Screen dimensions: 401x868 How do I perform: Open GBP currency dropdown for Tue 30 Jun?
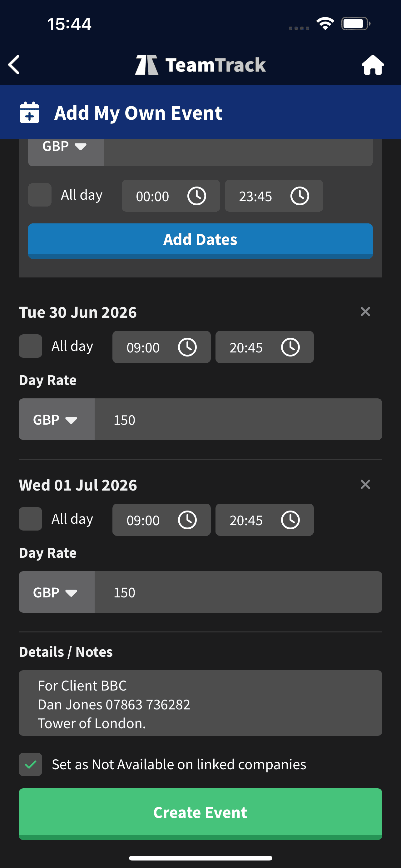click(56, 420)
